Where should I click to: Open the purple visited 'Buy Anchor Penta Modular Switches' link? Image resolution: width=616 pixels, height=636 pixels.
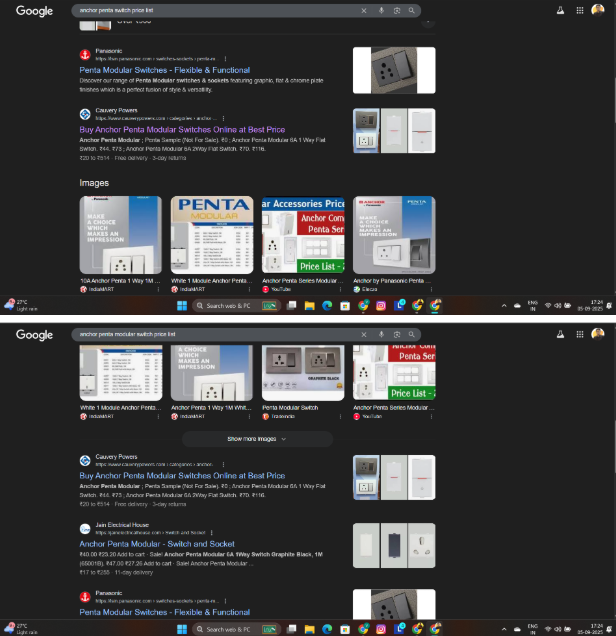[182, 130]
